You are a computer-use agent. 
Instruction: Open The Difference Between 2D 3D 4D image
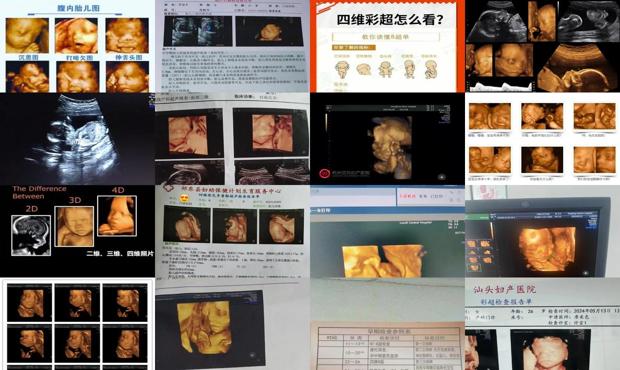point(77,231)
